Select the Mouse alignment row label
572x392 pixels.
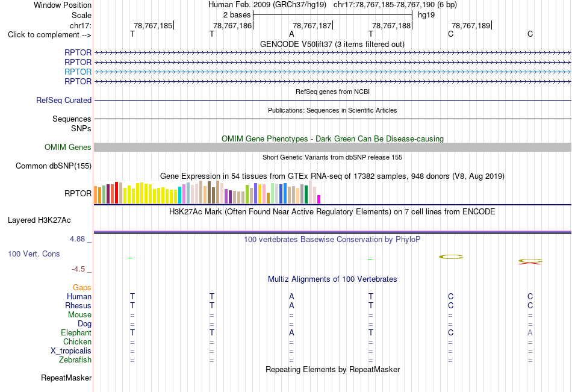point(79,314)
